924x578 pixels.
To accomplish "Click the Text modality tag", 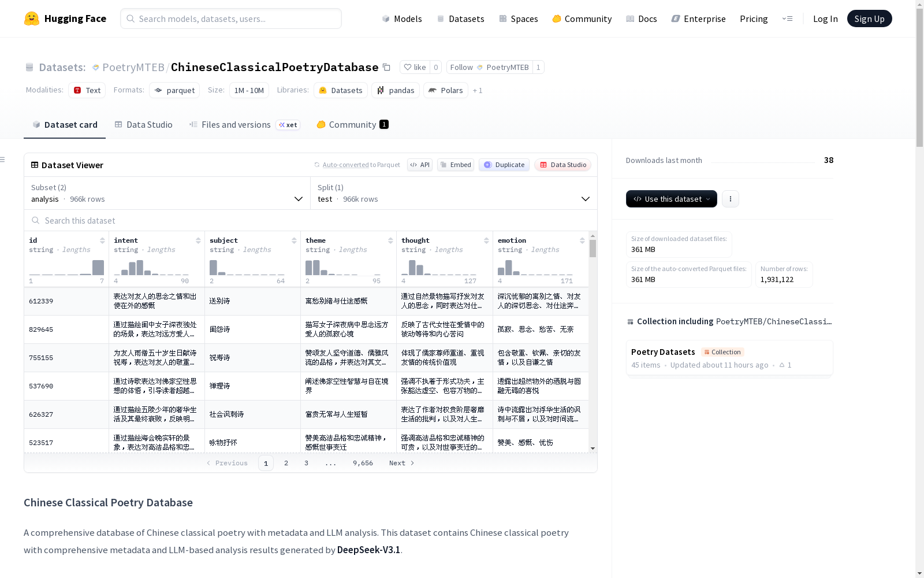I will click(x=87, y=90).
